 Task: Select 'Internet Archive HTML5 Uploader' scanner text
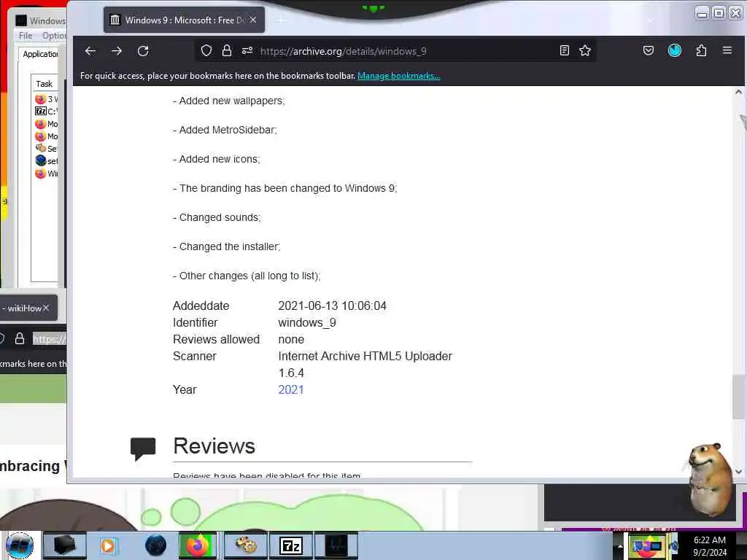(365, 356)
